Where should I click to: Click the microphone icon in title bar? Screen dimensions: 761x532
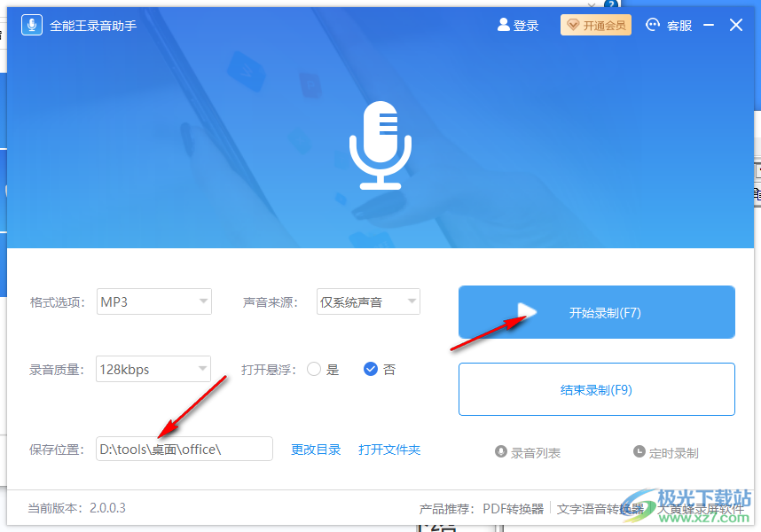click(x=31, y=24)
